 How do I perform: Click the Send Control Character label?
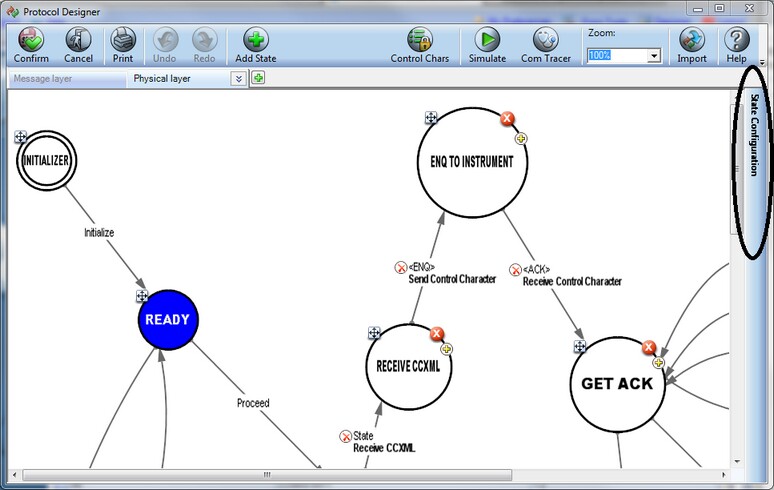(x=452, y=279)
